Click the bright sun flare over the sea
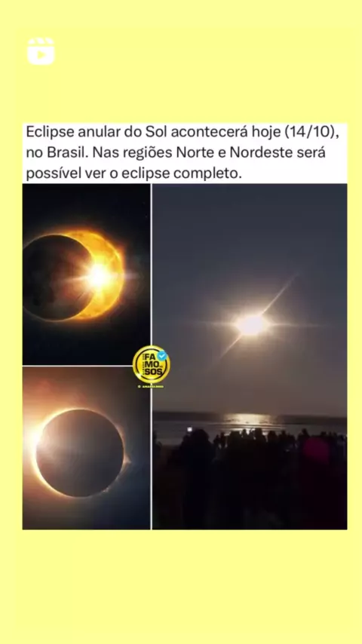This screenshot has height=644, width=362. pyautogui.click(x=251, y=325)
